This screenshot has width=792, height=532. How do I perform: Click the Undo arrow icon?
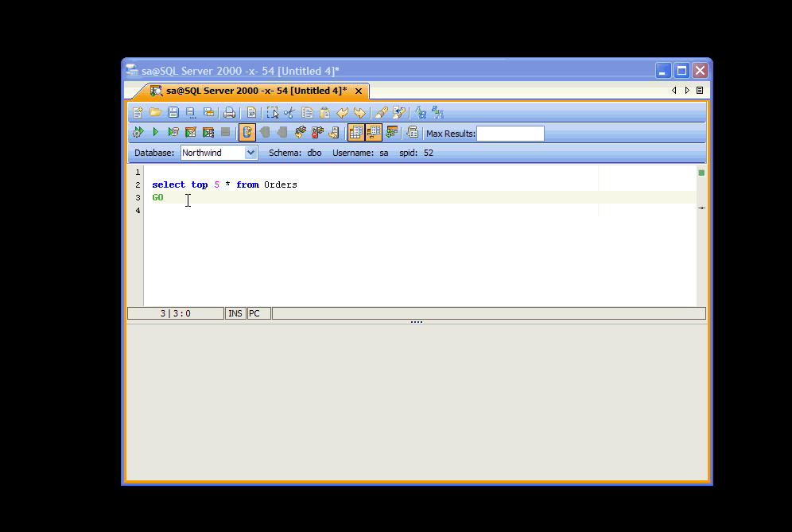point(343,112)
